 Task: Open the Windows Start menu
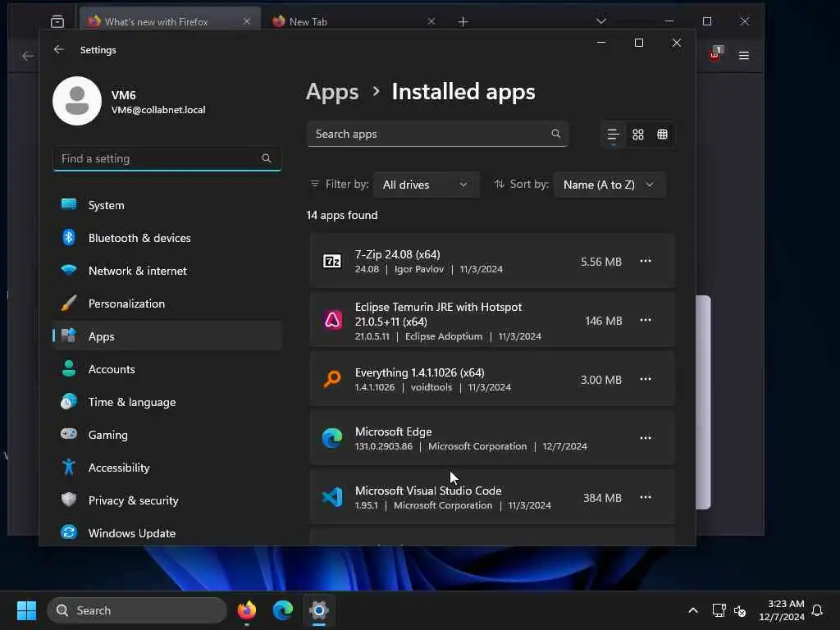coord(26,610)
